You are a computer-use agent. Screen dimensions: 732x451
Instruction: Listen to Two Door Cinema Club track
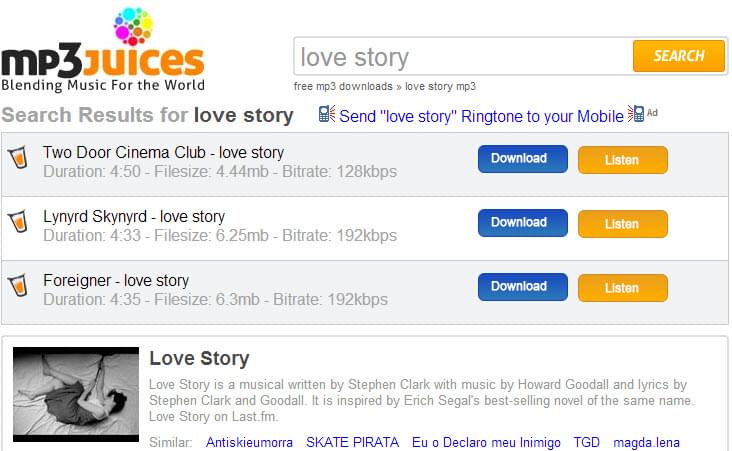622,160
